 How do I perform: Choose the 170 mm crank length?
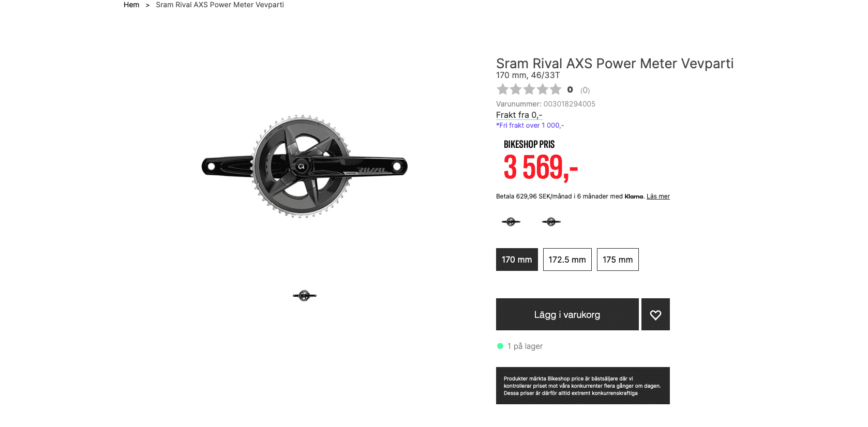click(x=517, y=260)
